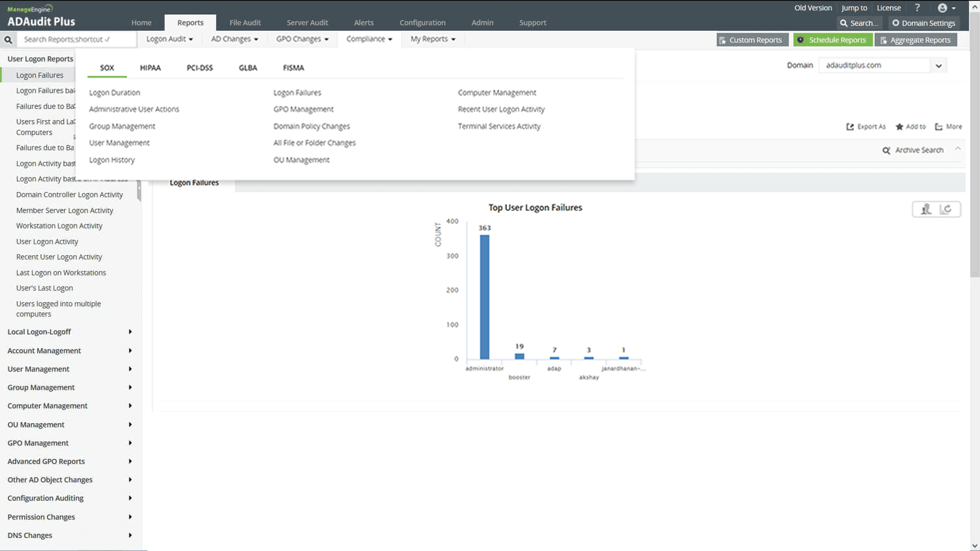This screenshot has width=980, height=551.
Task: Click the user view icon above chart
Action: [x=926, y=209]
